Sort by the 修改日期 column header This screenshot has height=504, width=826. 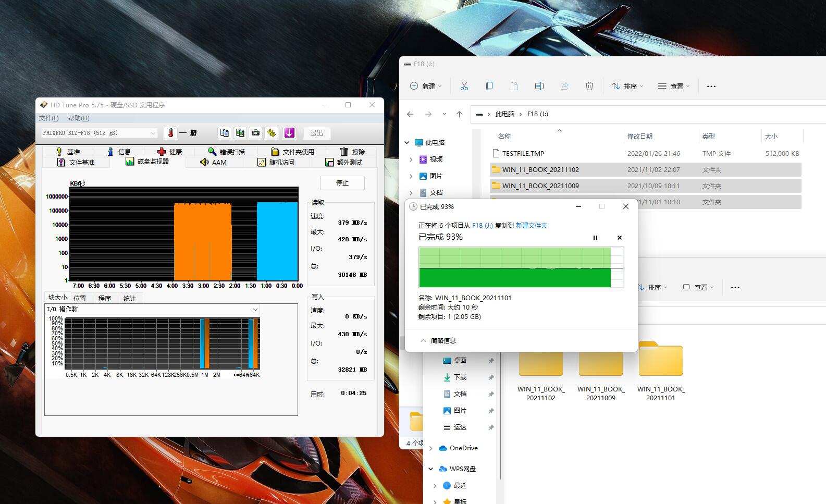(x=640, y=136)
